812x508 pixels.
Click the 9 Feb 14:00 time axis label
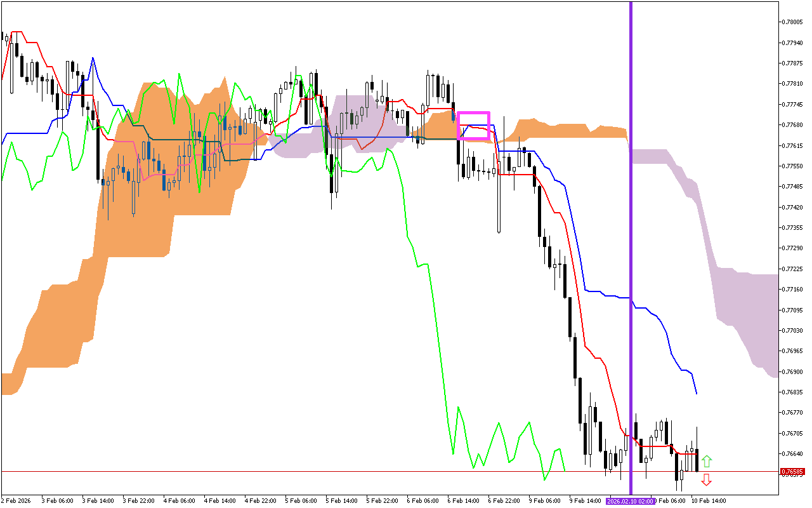586,501
